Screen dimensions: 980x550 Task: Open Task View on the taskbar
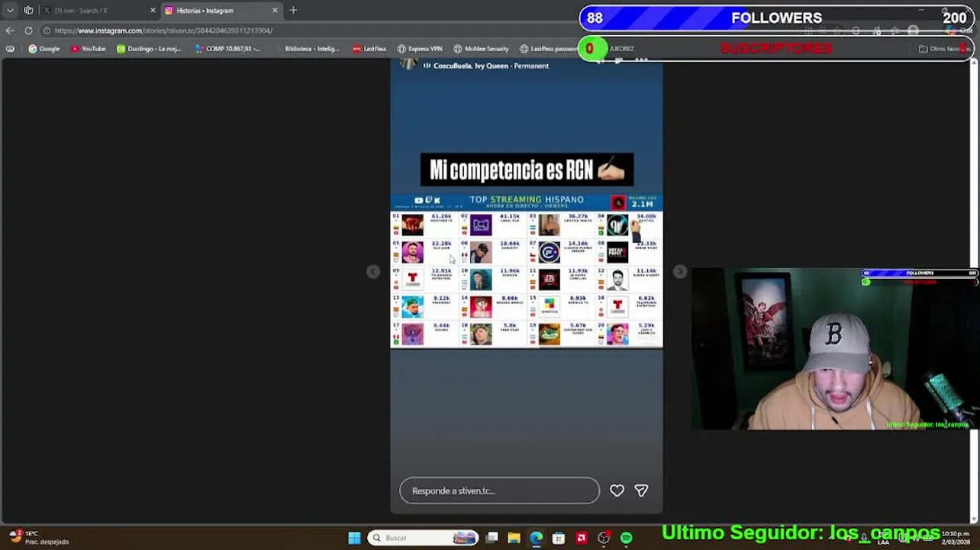click(492, 538)
